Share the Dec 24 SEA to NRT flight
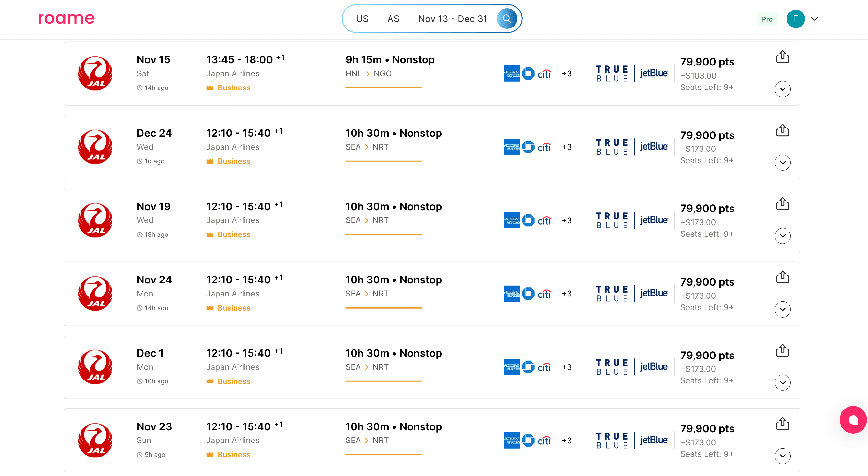Viewport: 868px width, 476px height. [x=782, y=130]
